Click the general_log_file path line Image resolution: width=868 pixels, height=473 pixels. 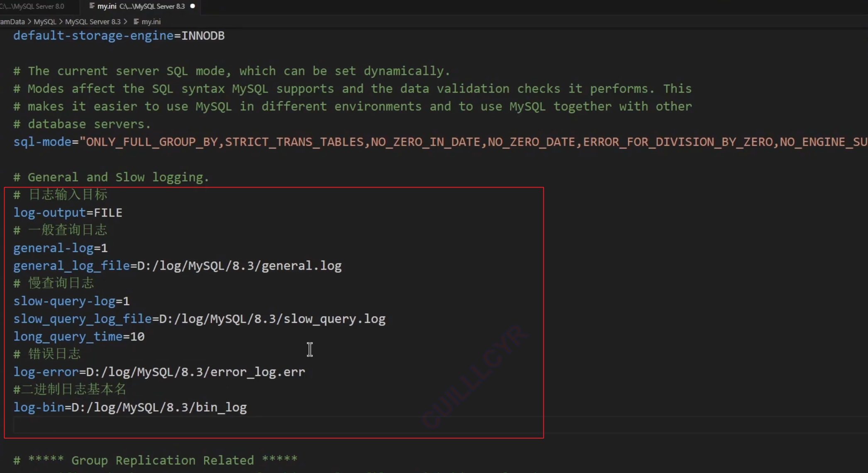(x=177, y=266)
